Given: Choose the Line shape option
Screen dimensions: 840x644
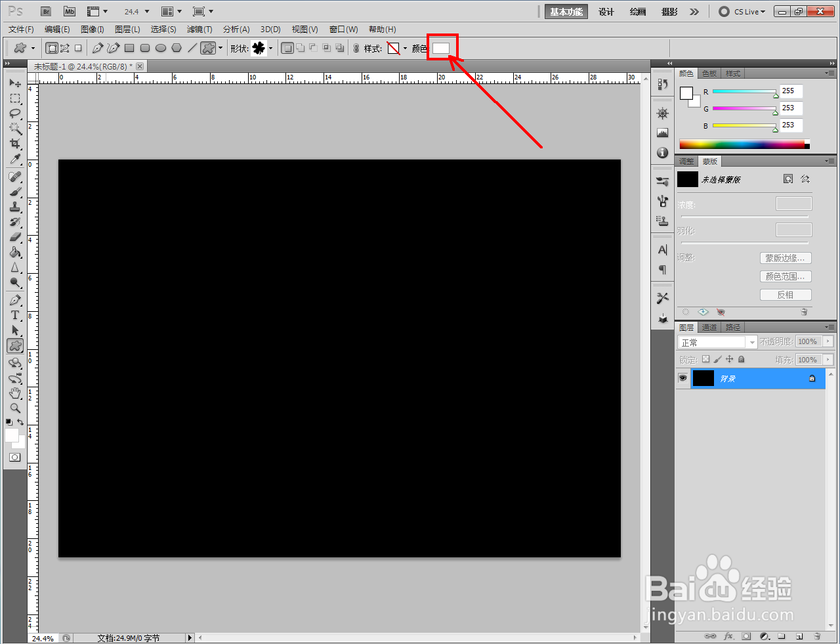Looking at the screenshot, I should tap(192, 48).
